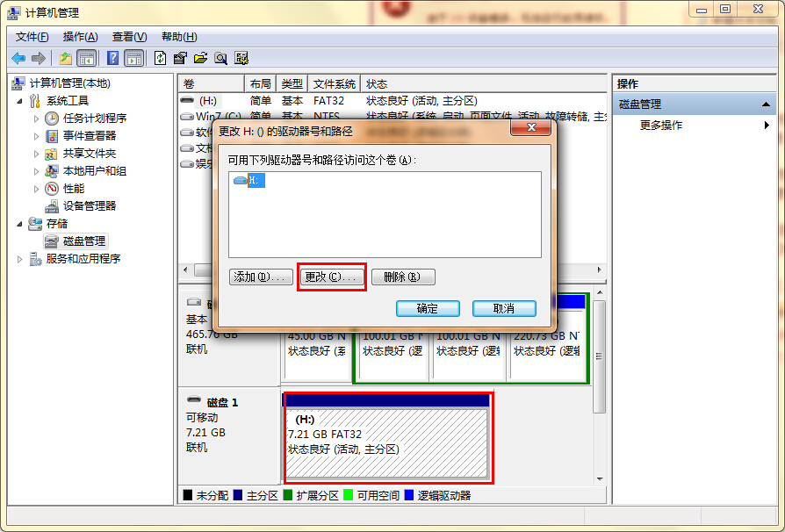This screenshot has width=785, height=532.
Task: Click the 布局 column header
Action: tap(260, 83)
